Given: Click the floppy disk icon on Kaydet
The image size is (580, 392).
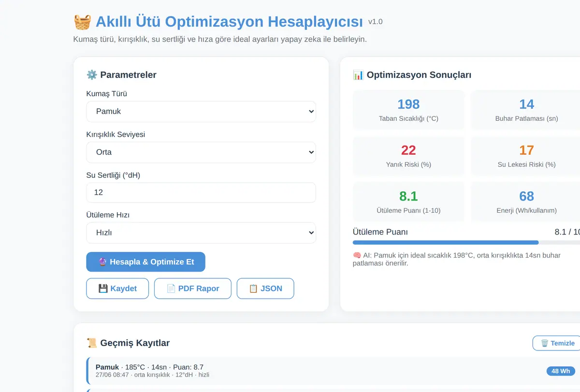Looking at the screenshot, I should (x=103, y=289).
